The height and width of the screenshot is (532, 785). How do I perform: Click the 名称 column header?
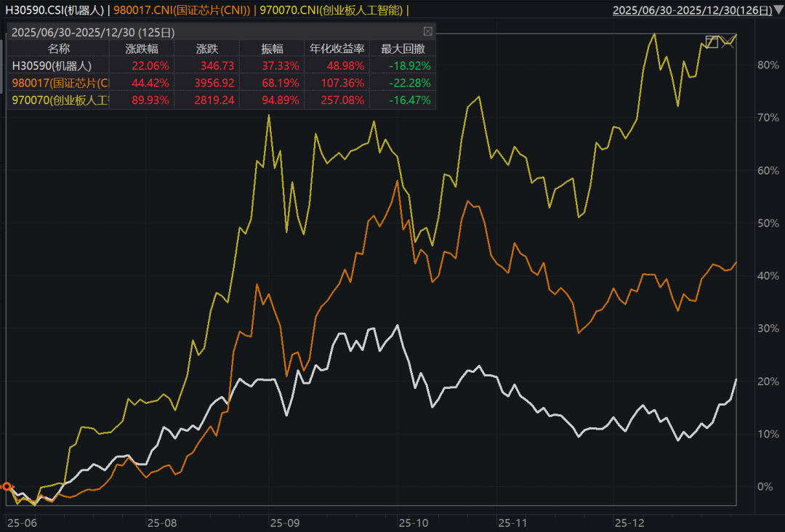[59, 48]
